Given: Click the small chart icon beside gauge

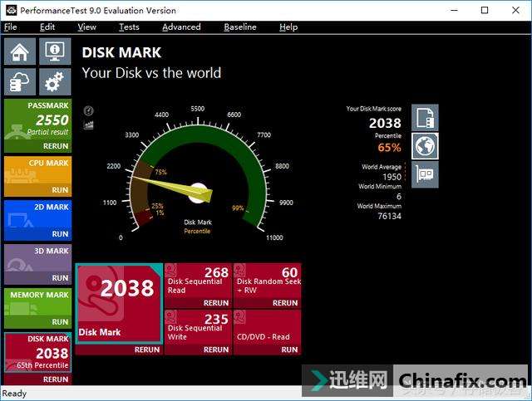Looking at the screenshot, I should [x=89, y=125].
